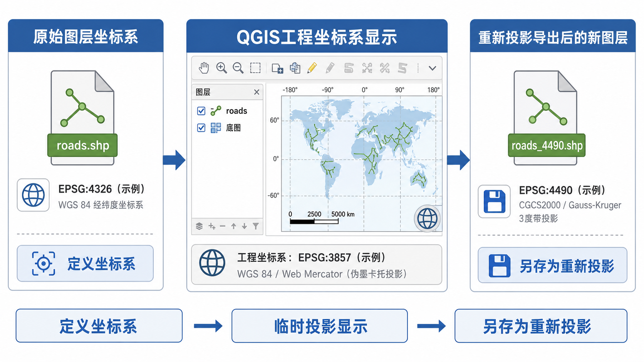Activate the Zoom Out magnifier
Screen dimensions: 644x362
coord(238,68)
